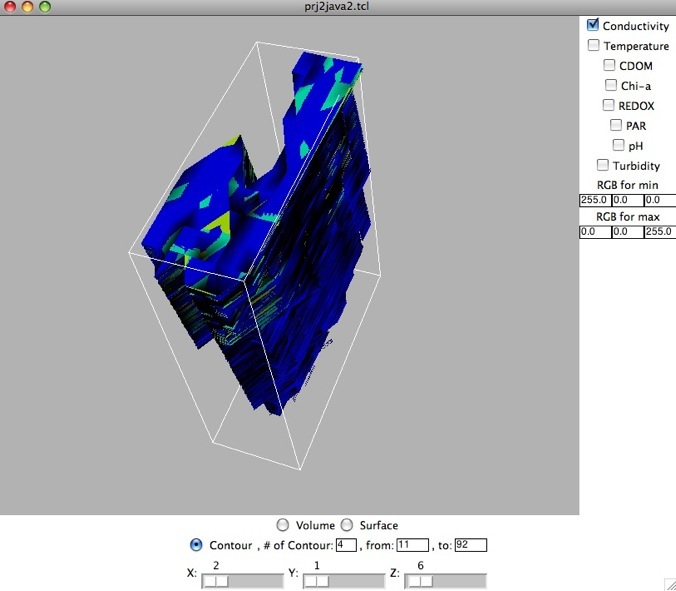The height and width of the screenshot is (591, 676).
Task: Click the X axis slider handle
Action: point(216,582)
